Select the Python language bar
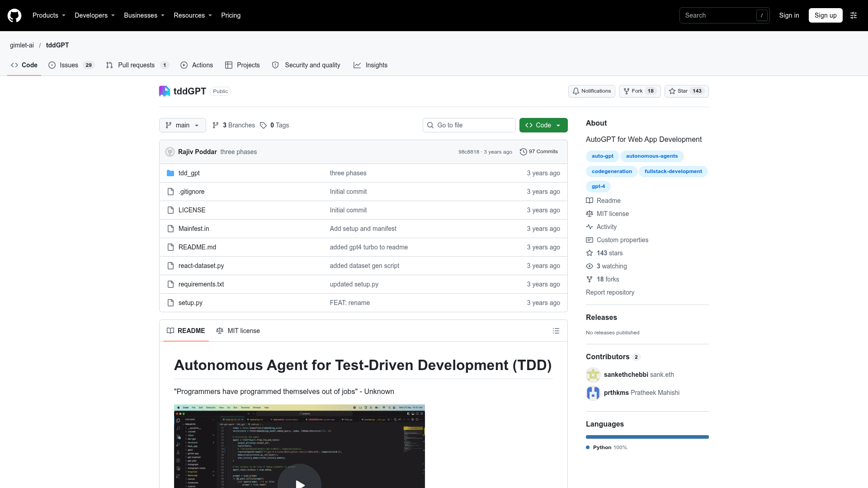 click(647, 437)
